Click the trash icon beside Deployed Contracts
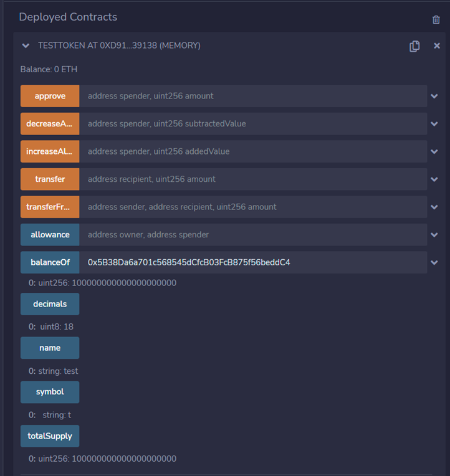This screenshot has width=450, height=476. tap(436, 19)
